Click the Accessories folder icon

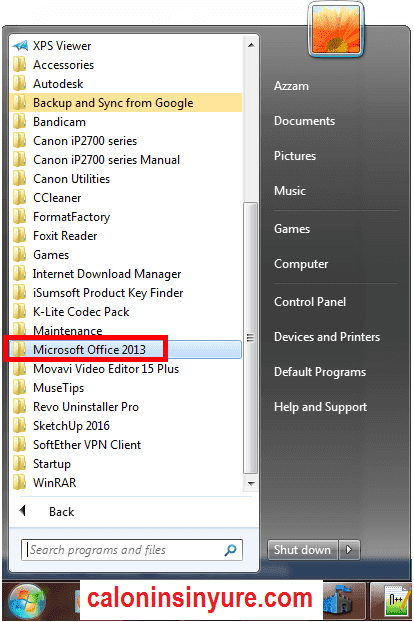[x=20, y=65]
